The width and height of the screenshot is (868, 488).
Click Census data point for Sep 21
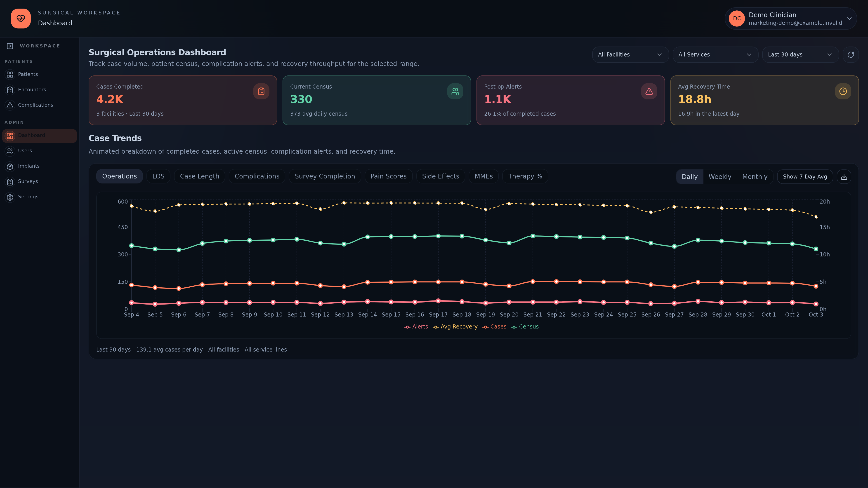coord(533,236)
